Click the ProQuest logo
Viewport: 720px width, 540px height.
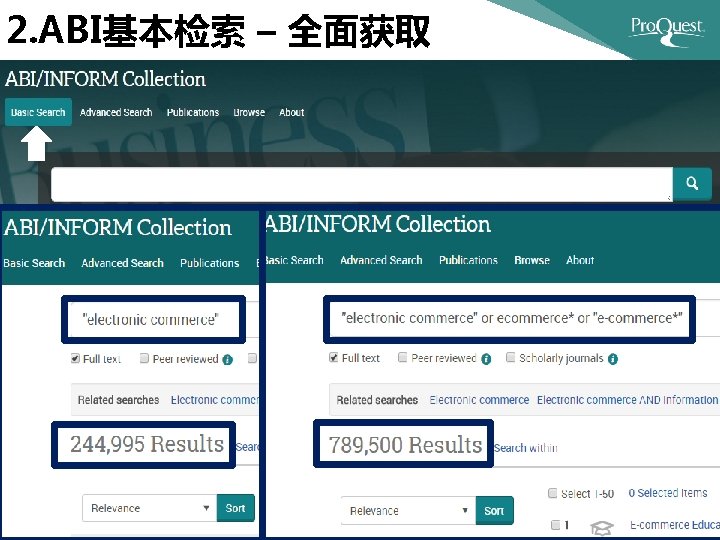[666, 30]
